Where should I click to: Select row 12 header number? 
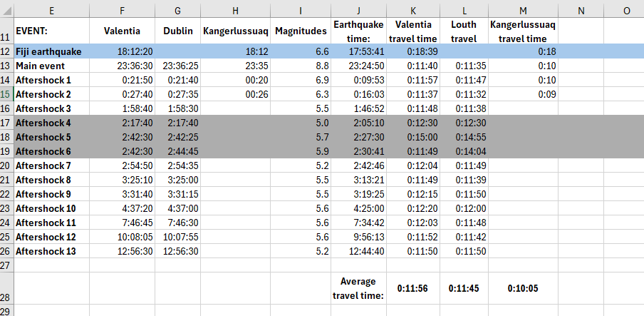tap(6, 52)
